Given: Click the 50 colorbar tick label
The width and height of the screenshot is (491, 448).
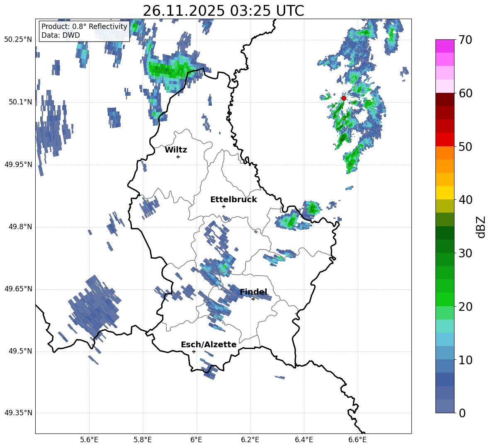Looking at the screenshot, I should 465,147.
